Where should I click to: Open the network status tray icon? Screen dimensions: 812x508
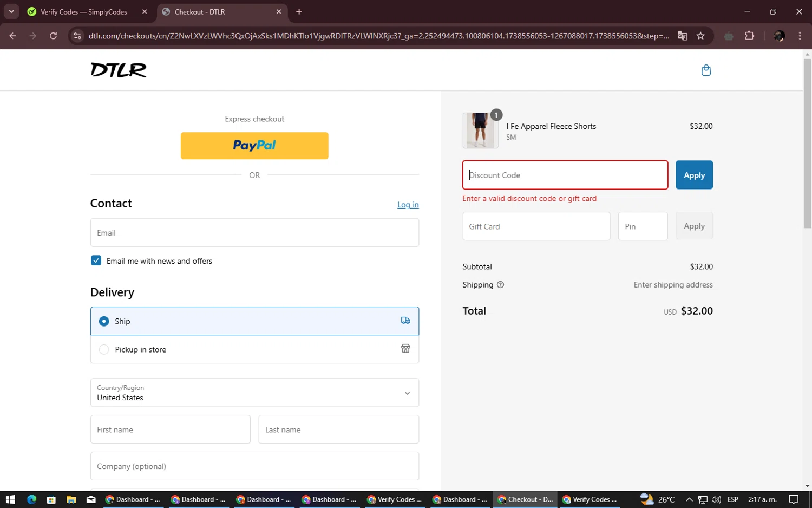703,499
